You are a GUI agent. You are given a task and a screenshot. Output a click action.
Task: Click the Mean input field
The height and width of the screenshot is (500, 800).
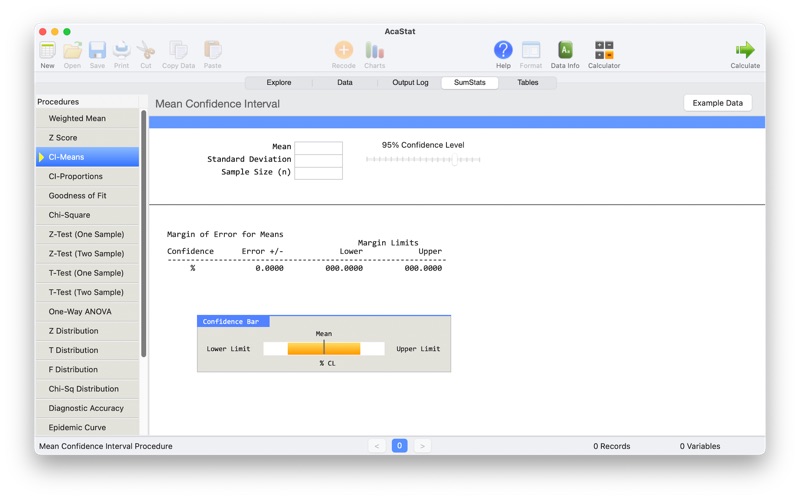[318, 147]
